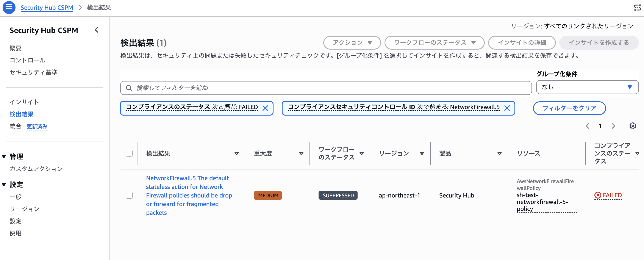644x260 pixels.
Task: Click page number 1 in pagination
Action: tap(600, 126)
